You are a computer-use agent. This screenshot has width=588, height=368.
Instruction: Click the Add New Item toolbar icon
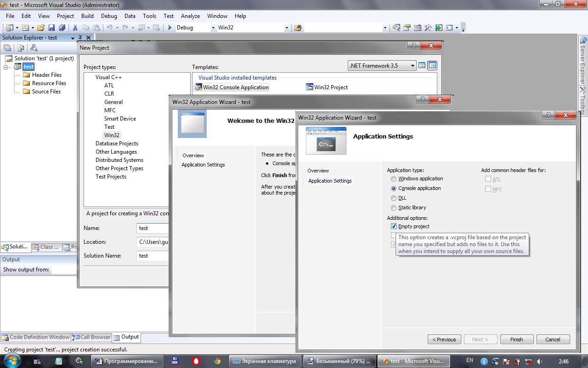[25, 28]
